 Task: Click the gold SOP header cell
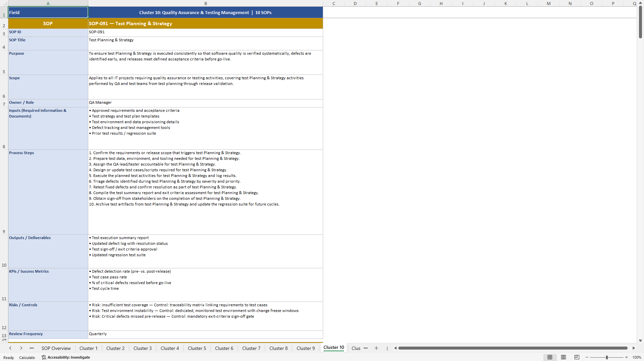click(48, 24)
